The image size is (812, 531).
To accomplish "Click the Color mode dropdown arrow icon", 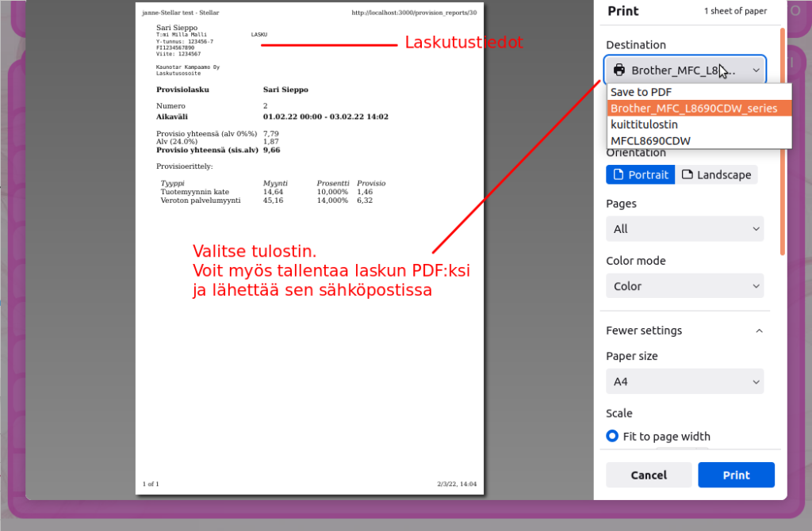I will (754, 286).
